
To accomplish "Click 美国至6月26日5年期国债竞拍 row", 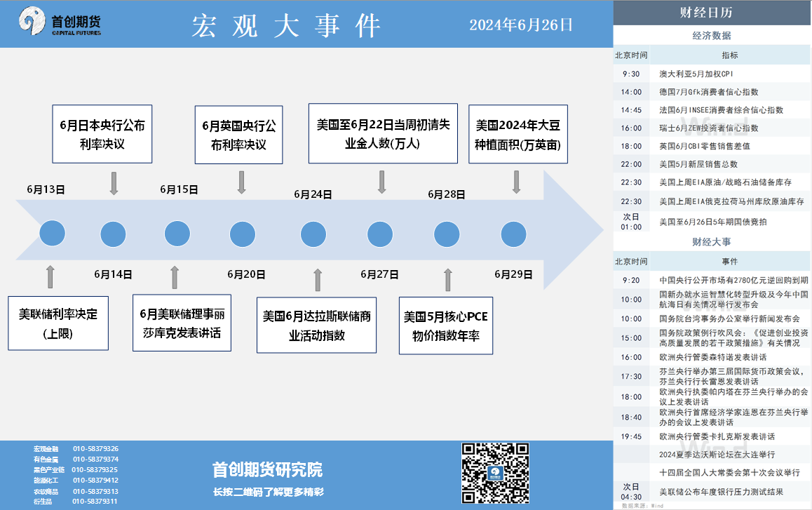I will (712, 222).
